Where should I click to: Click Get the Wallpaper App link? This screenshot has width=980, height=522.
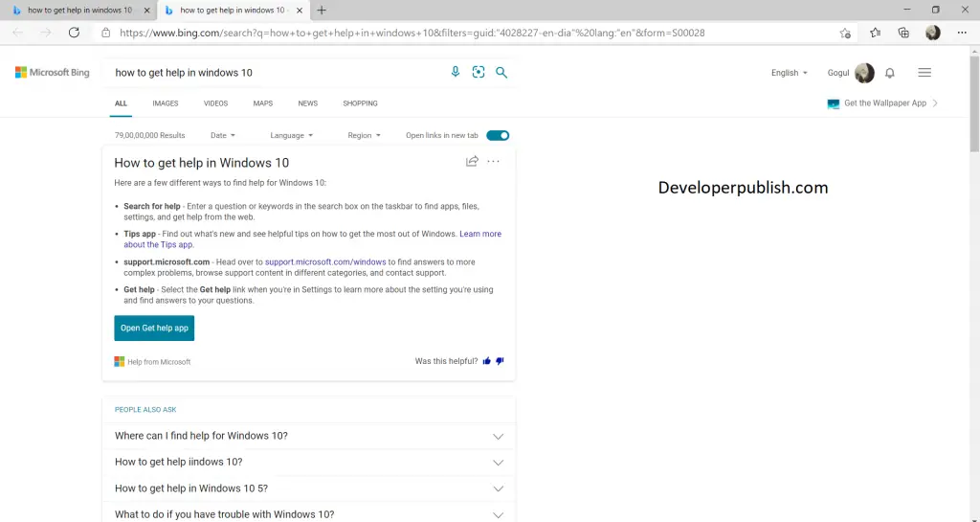pos(885,103)
